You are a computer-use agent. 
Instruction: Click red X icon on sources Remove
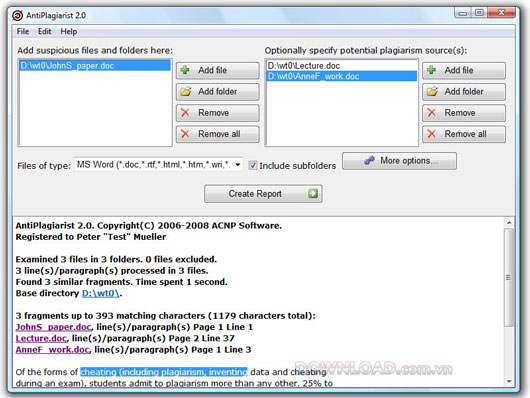(431, 113)
